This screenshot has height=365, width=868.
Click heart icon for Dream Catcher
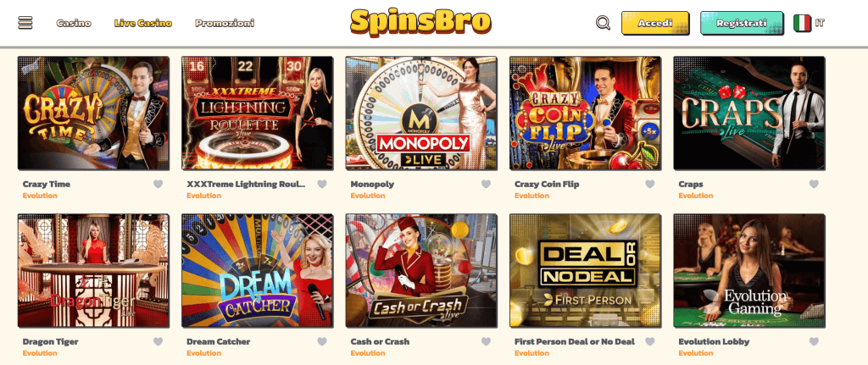pos(322,342)
